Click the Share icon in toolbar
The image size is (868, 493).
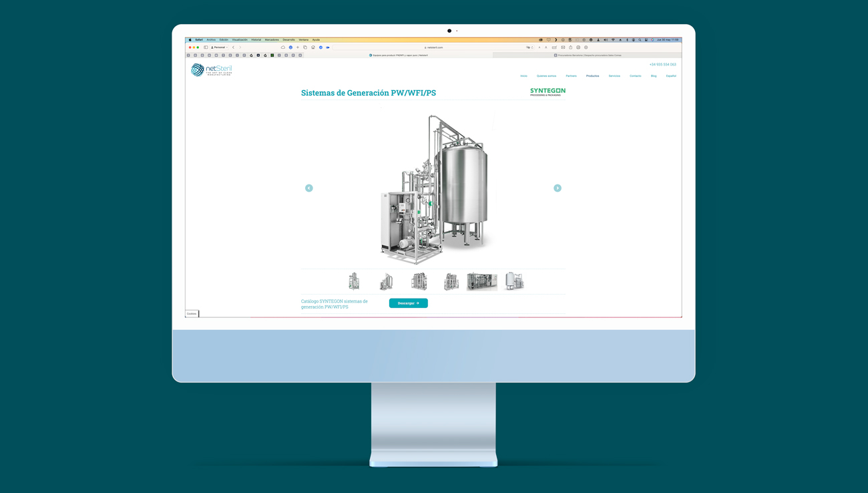click(571, 47)
